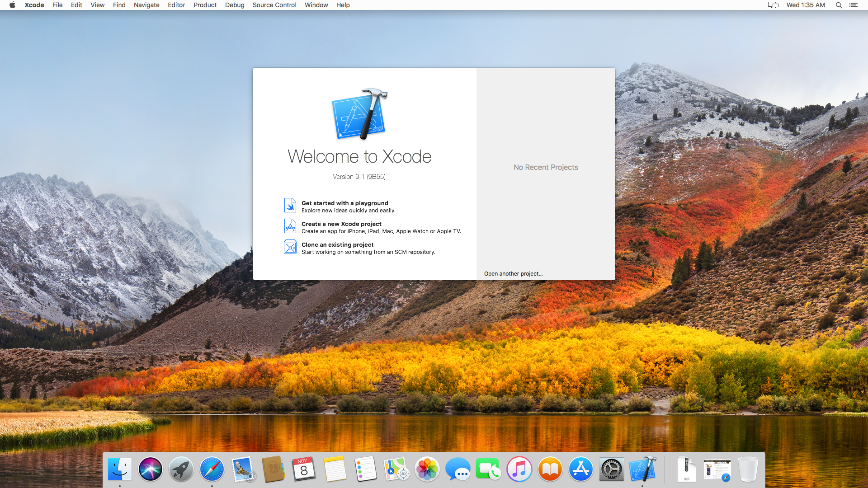
Task: Click the No Recent Projects label
Action: (546, 167)
